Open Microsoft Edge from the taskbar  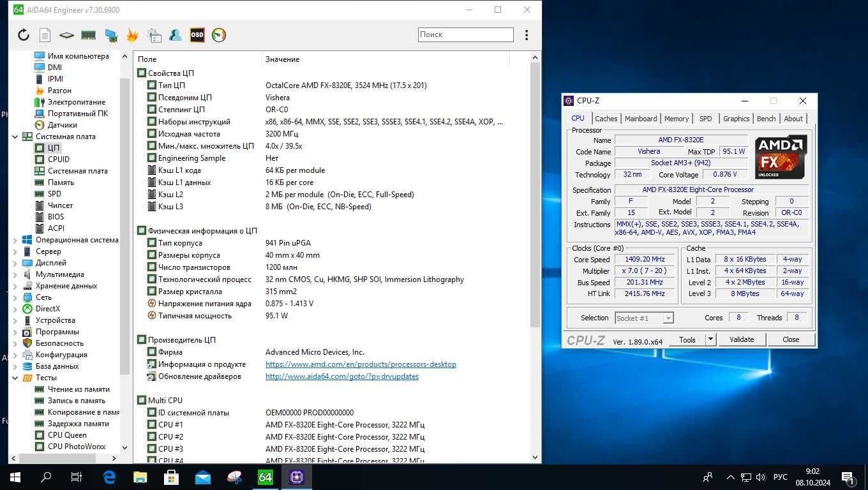pyautogui.click(x=109, y=477)
